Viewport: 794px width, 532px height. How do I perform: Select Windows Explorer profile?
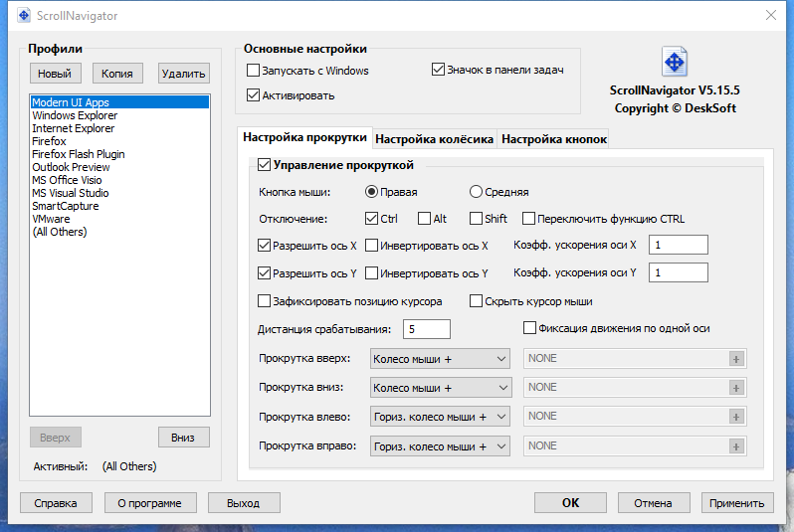coord(119,115)
